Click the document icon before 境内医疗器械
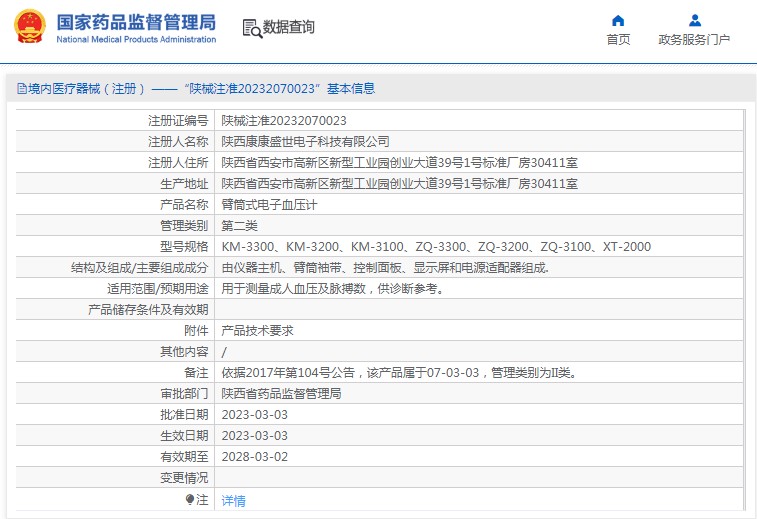Screen dimensions: 757x519 pyautogui.click(x=22, y=88)
